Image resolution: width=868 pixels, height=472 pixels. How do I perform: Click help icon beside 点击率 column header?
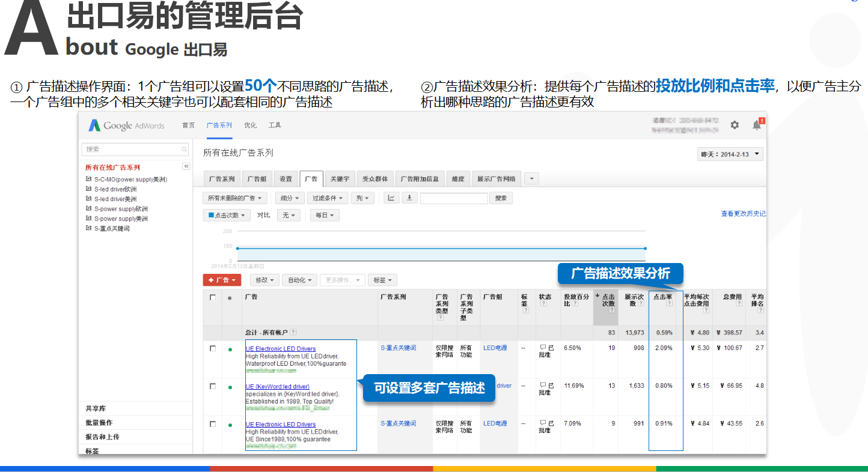(669, 303)
